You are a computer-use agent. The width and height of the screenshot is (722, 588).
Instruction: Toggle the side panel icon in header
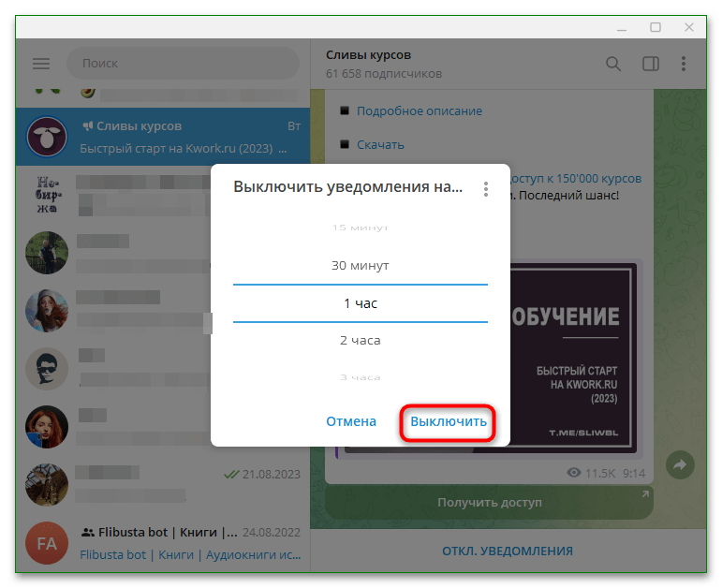pyautogui.click(x=651, y=64)
